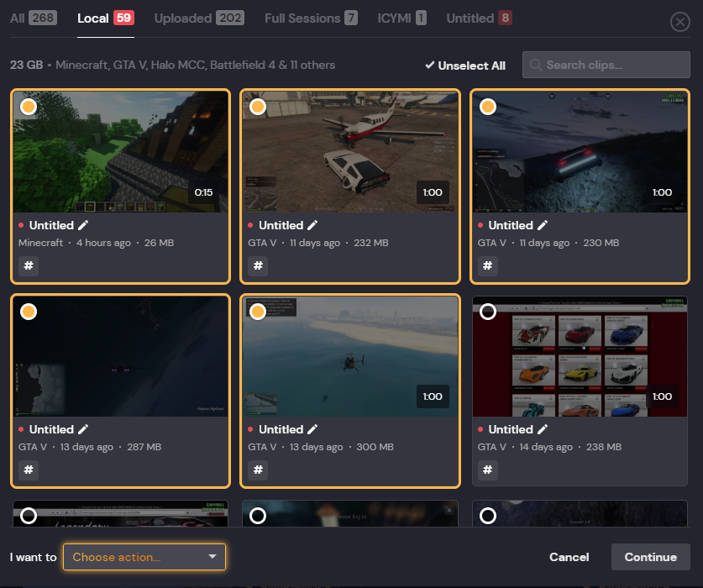Select the GTA V 238 MB clip
703x588 pixels.
pos(488,312)
